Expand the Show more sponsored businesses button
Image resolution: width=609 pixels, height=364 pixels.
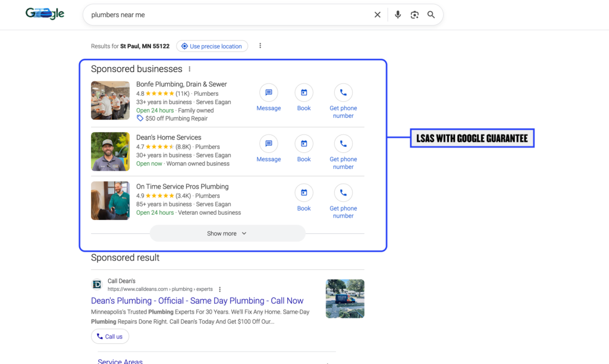[228, 234]
